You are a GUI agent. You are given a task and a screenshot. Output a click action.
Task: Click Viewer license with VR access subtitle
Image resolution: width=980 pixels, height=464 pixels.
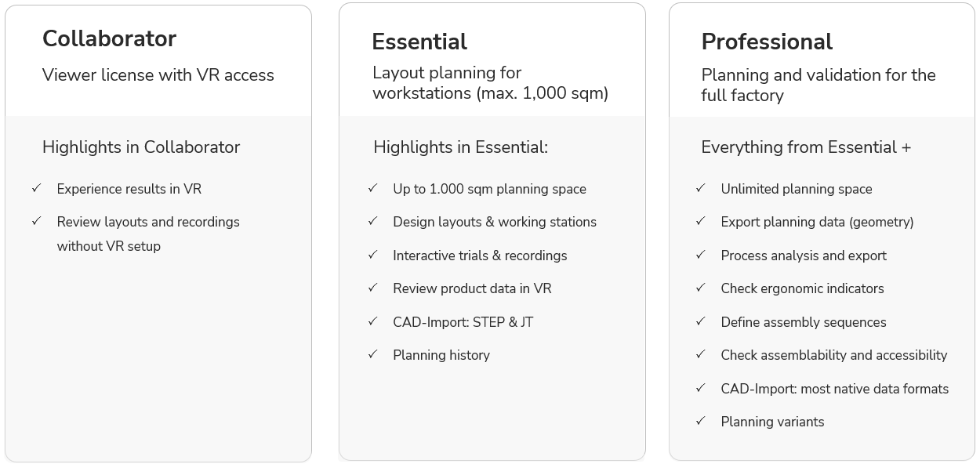point(158,75)
